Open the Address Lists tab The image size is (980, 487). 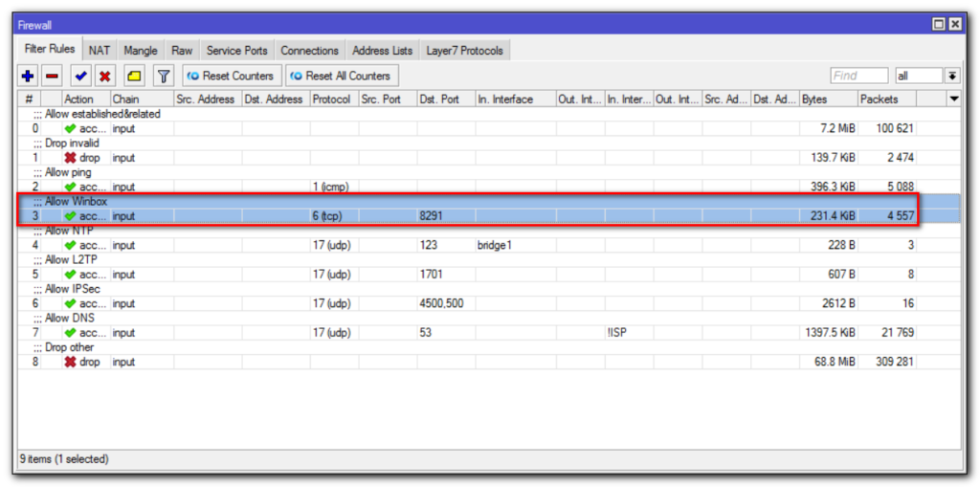382,50
